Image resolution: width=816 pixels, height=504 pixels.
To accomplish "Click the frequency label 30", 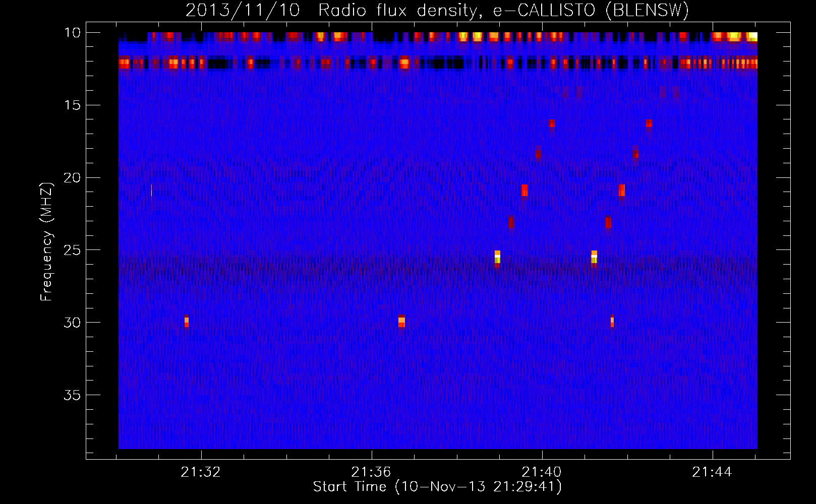I will click(x=73, y=323).
